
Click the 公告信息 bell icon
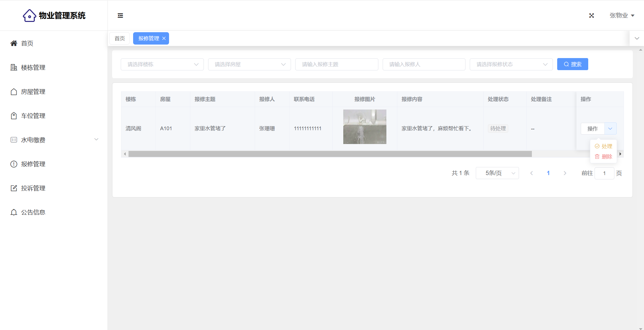[14, 212]
